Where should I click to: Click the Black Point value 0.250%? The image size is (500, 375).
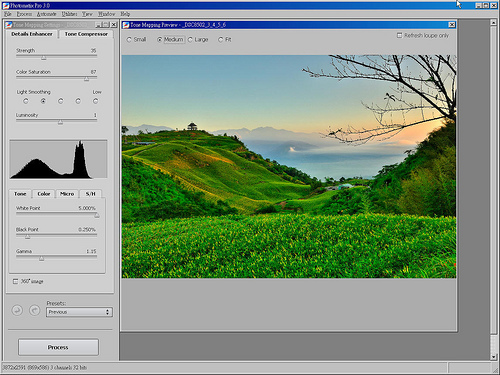click(x=87, y=229)
